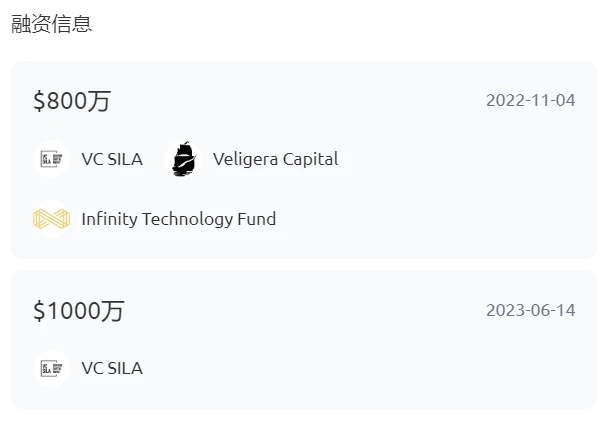Select the $800万 funding amount
The image size is (607, 422).
point(72,101)
